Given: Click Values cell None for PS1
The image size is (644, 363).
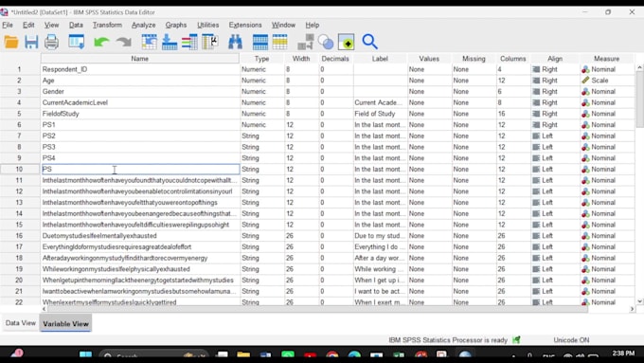Looking at the screenshot, I should tap(429, 124).
